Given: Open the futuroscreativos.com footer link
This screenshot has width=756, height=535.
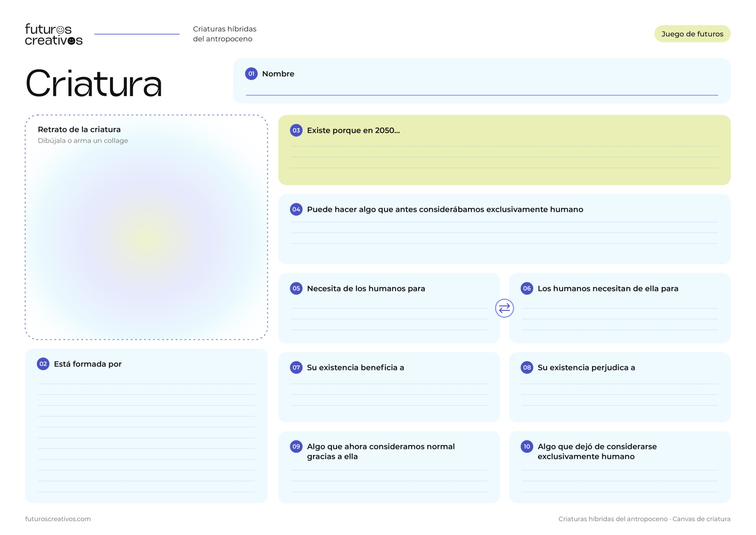Looking at the screenshot, I should pyautogui.click(x=58, y=519).
